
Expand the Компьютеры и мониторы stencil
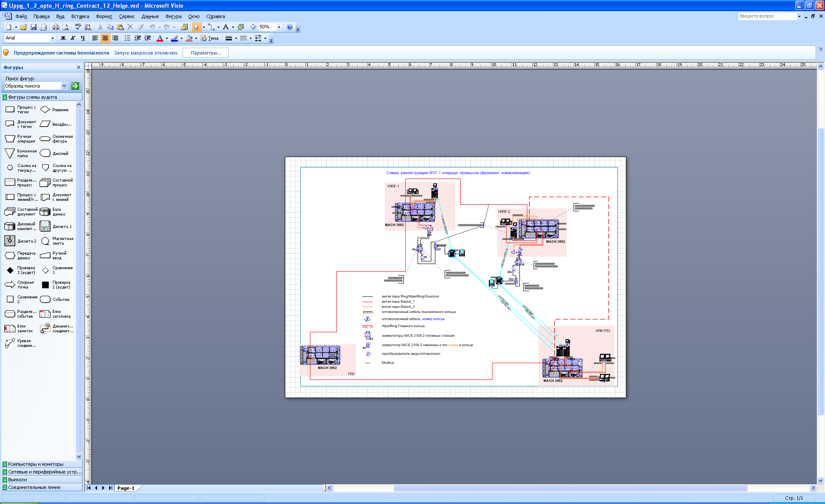pyautogui.click(x=41, y=464)
